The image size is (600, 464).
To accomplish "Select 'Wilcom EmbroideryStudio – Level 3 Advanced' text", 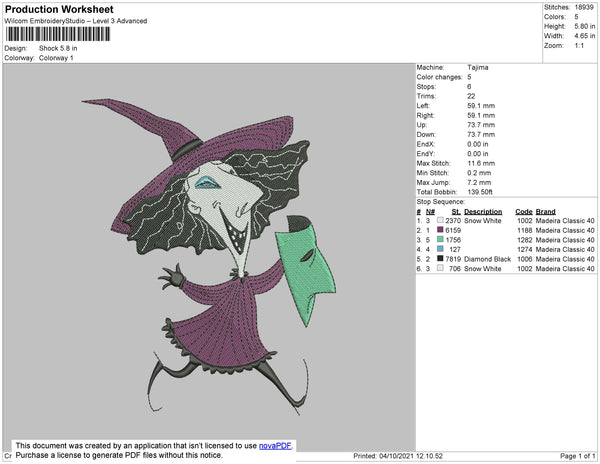I will pos(76,21).
